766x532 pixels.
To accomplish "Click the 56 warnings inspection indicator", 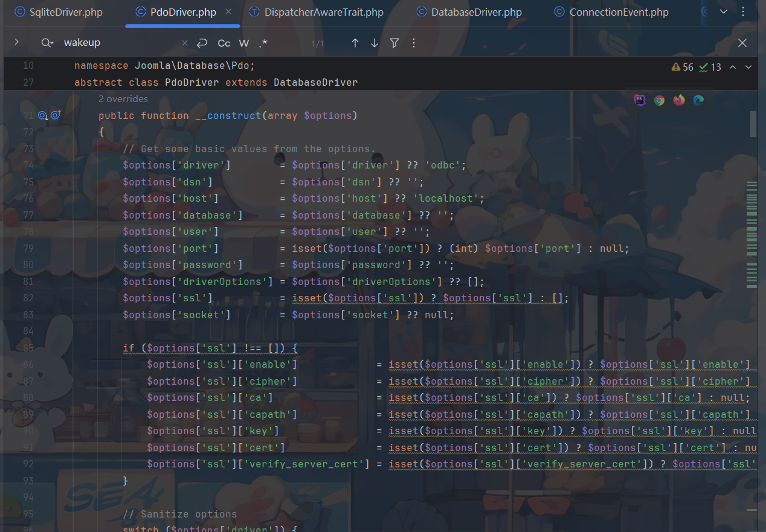I will point(683,67).
